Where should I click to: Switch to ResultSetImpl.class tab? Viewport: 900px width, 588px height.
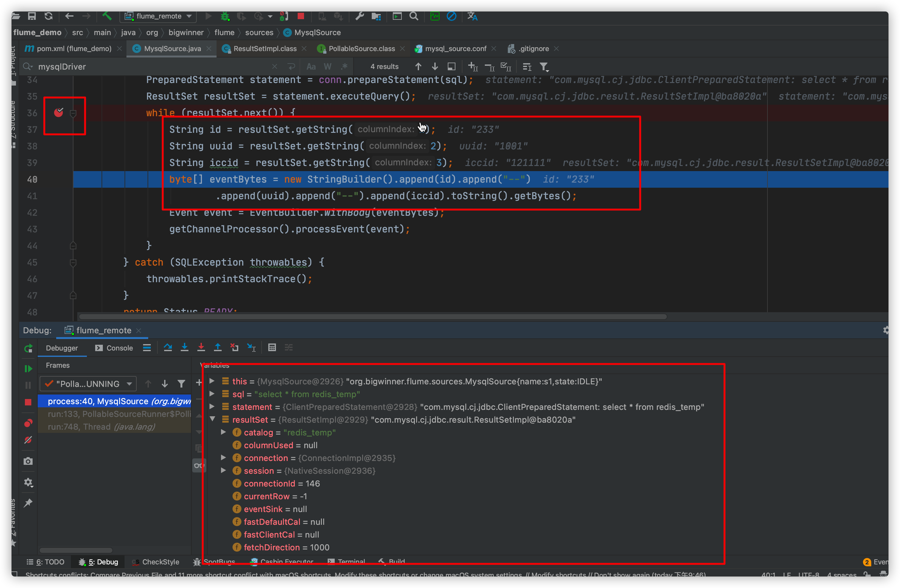point(265,49)
